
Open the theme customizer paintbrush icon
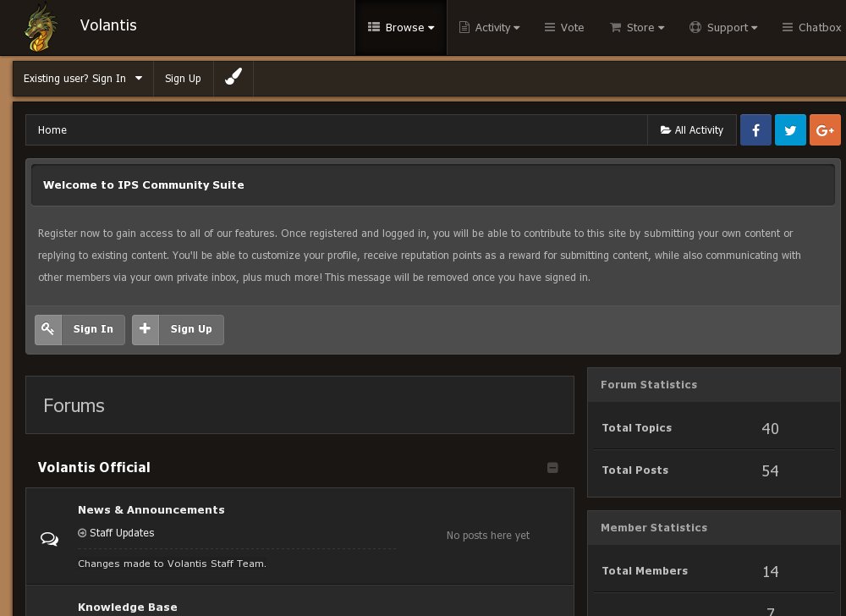233,78
